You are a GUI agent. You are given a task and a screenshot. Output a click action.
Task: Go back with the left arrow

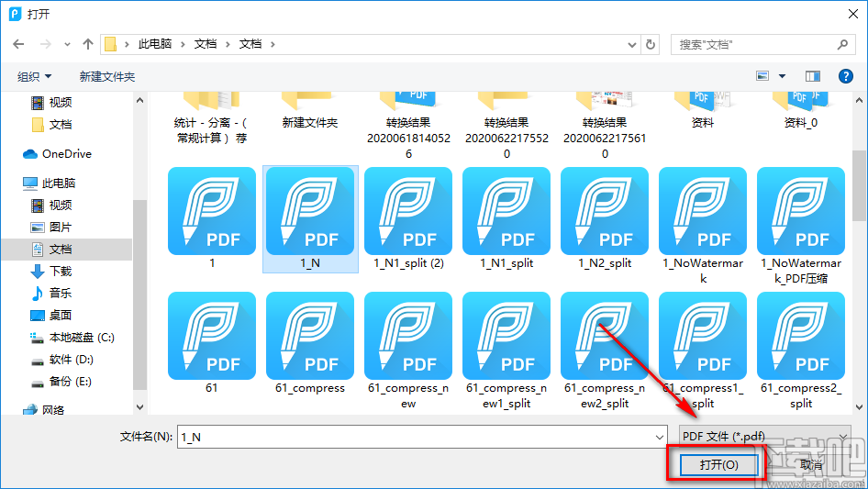point(18,44)
